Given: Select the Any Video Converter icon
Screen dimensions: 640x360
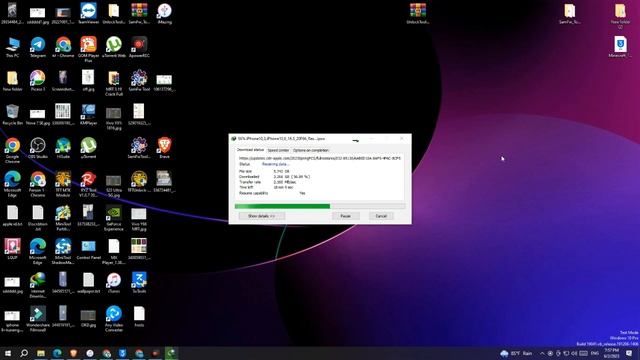Looking at the screenshot, I should pos(113,318).
